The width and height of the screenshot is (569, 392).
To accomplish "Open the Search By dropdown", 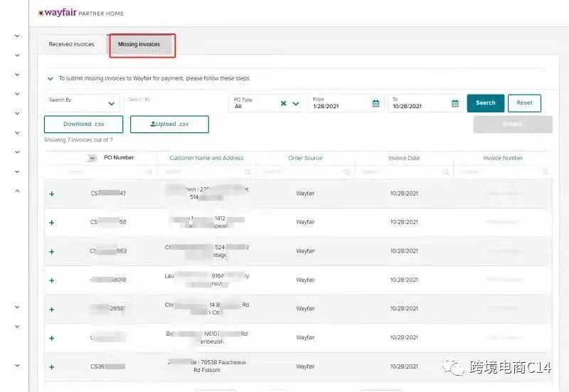I will coord(81,103).
